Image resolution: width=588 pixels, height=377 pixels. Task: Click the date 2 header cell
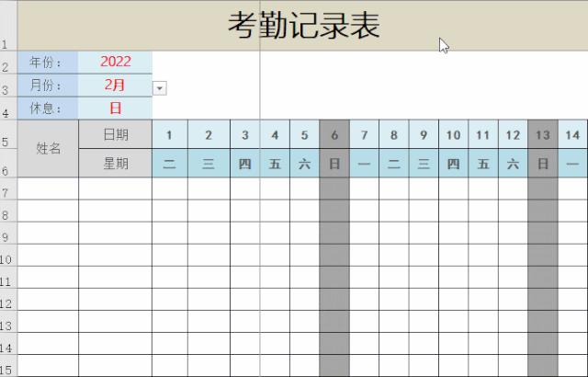[x=209, y=134]
